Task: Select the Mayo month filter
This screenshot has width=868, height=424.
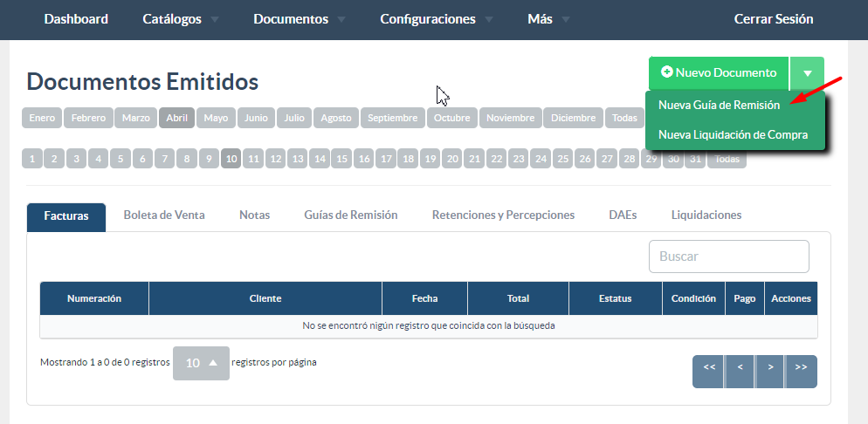Action: coord(216,118)
